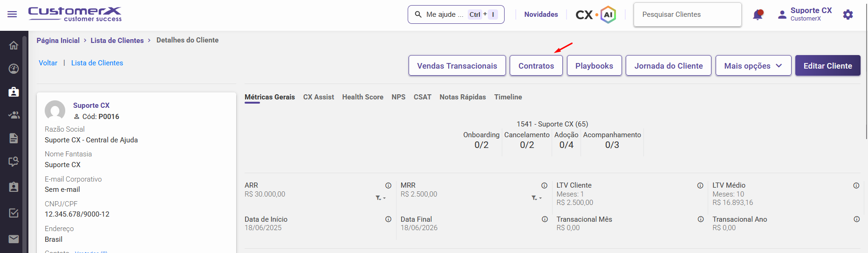The height and width of the screenshot is (253, 868).
Task: Click the checkbox tasks icon in sidebar
Action: [x=14, y=213]
